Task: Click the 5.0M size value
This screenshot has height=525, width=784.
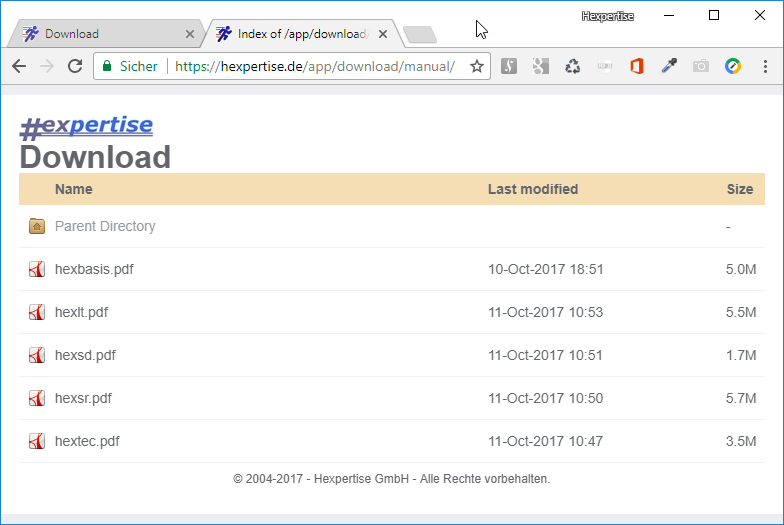Action: (x=741, y=269)
